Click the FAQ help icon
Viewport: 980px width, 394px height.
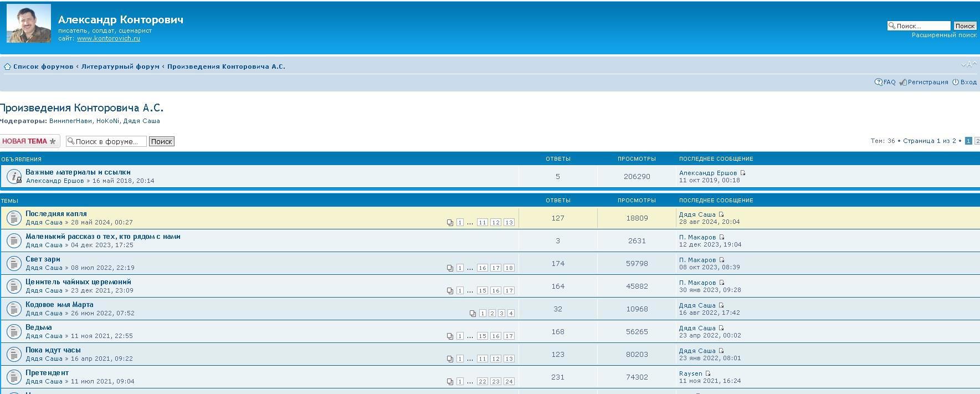pos(878,82)
